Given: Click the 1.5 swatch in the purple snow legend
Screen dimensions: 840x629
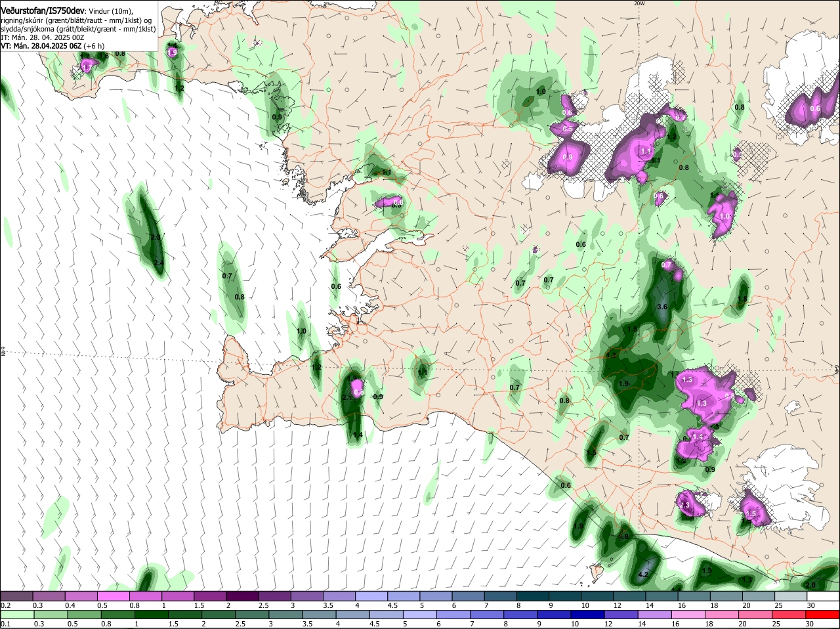Looking at the screenshot, I should pos(210,596).
